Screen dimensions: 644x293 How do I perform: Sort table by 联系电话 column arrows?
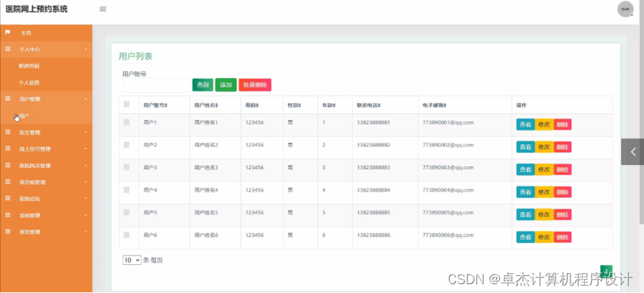click(x=379, y=106)
